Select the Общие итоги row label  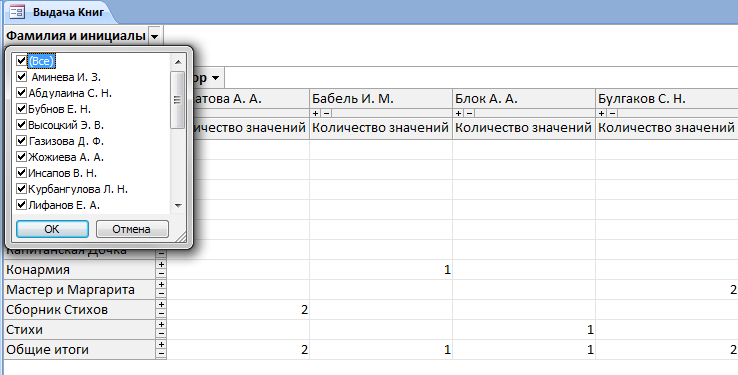[80, 350]
